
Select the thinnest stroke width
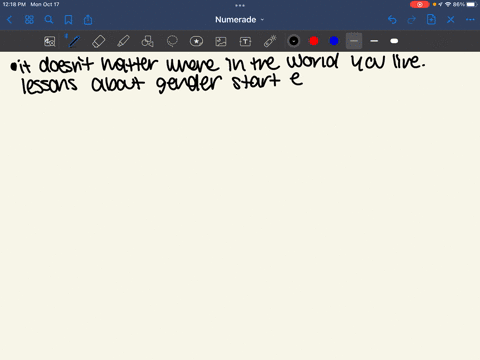point(354,41)
